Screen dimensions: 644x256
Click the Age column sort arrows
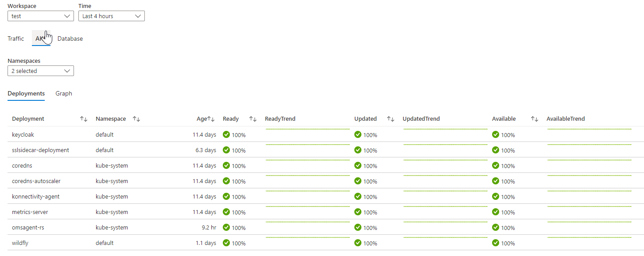(211, 118)
